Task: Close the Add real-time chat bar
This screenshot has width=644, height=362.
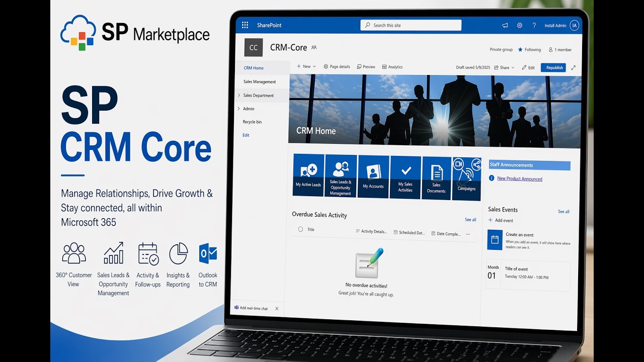Action: [x=277, y=309]
